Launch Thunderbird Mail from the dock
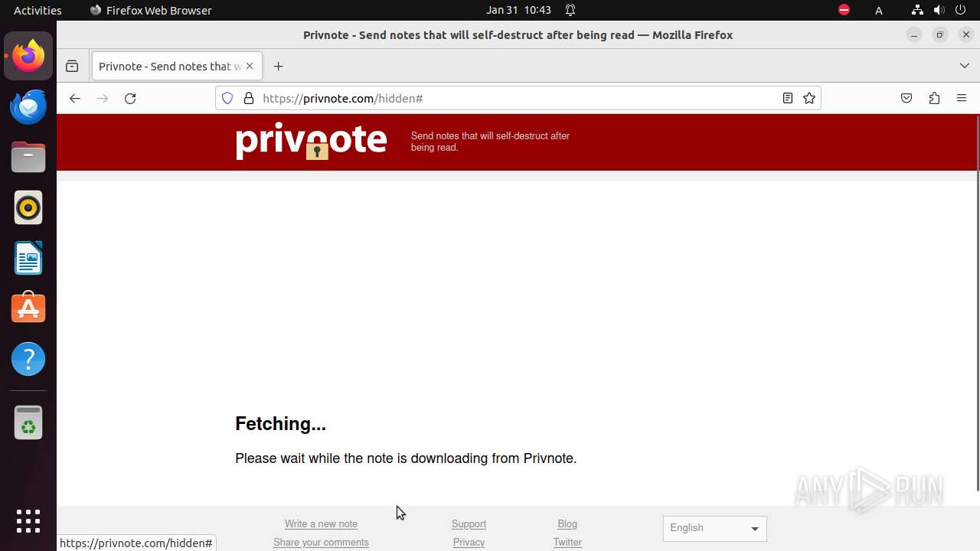Screen dimensions: 980x551 coord(28,106)
